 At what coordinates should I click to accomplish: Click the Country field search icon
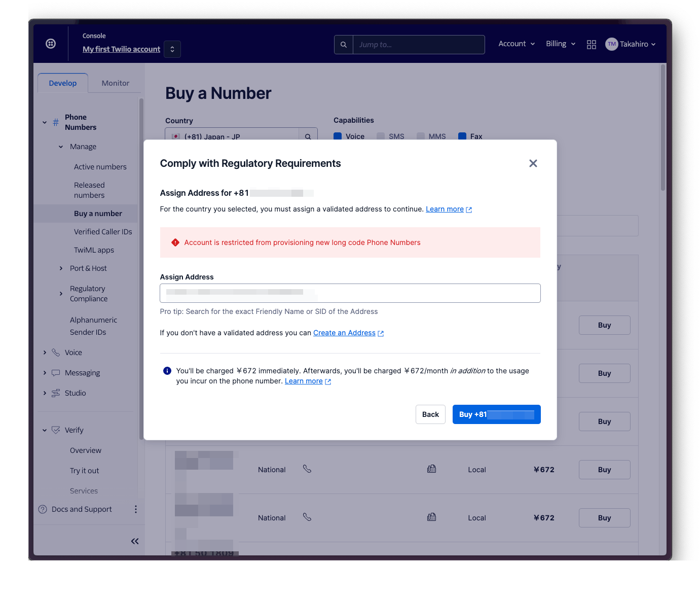[308, 135]
